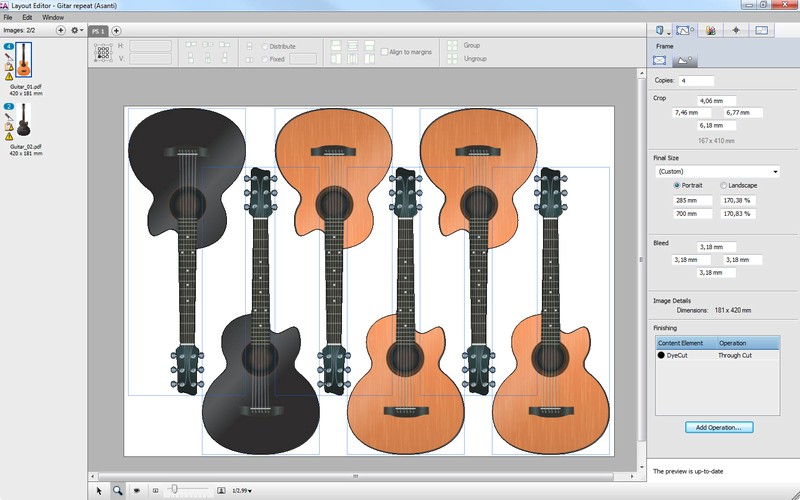Screen dimensions: 800x500
Task: Click the width field 285 mm
Action: click(x=693, y=201)
